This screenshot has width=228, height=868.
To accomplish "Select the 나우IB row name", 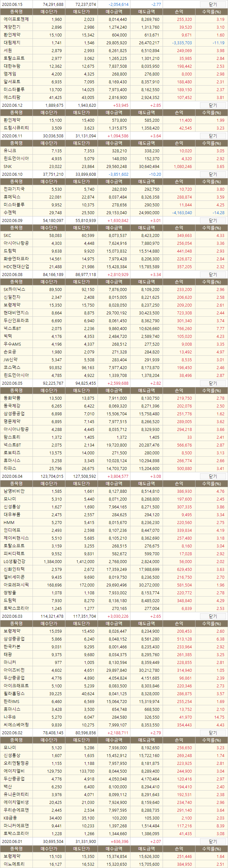I will (x=9, y=717).
